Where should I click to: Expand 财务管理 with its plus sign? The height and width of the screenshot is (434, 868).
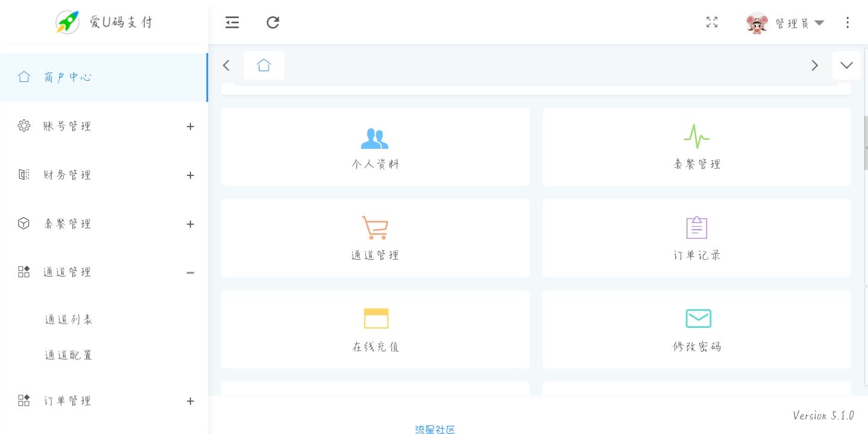tap(190, 175)
